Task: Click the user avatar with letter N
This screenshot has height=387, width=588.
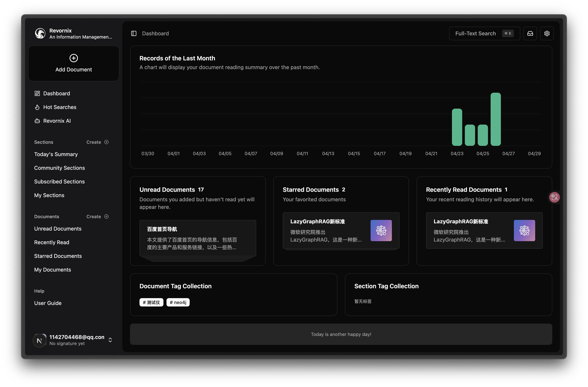Action: [x=40, y=340]
